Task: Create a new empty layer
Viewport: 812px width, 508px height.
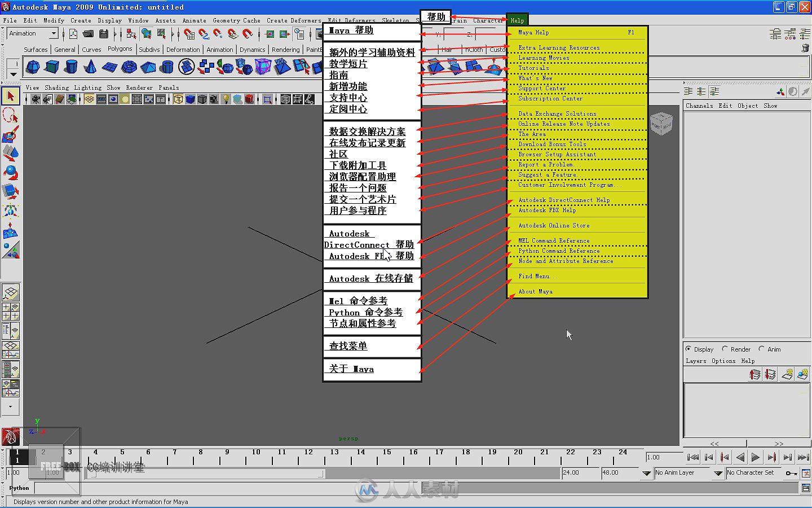Action: (787, 374)
